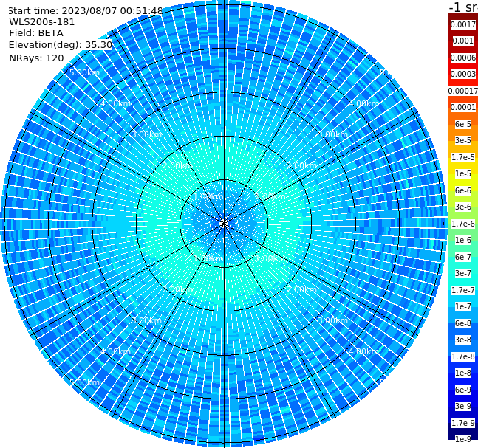Click the 6e-6 colorbar label

463,190
